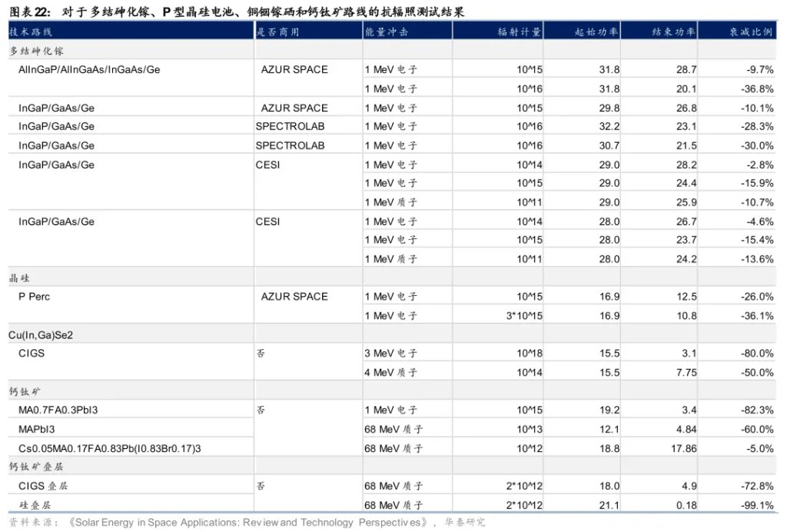Screen dimensions: 787x532
Task: Select the Cu(In,Ga)Se2 section row
Action: click(x=37, y=334)
